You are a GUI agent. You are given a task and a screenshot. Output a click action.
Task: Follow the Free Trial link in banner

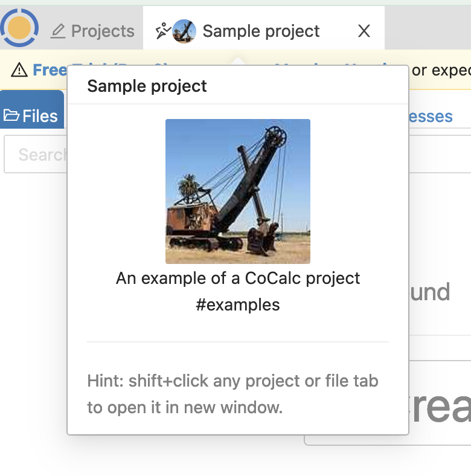coord(50,70)
